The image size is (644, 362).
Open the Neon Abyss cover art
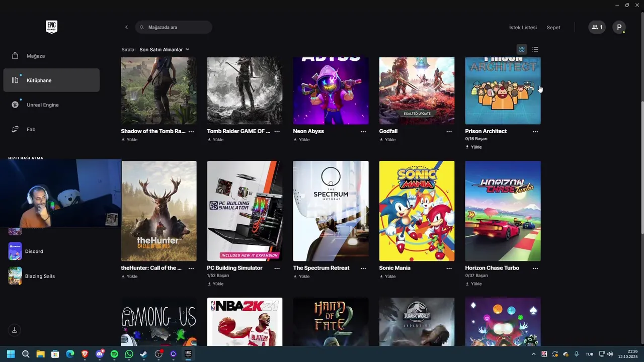point(331,90)
